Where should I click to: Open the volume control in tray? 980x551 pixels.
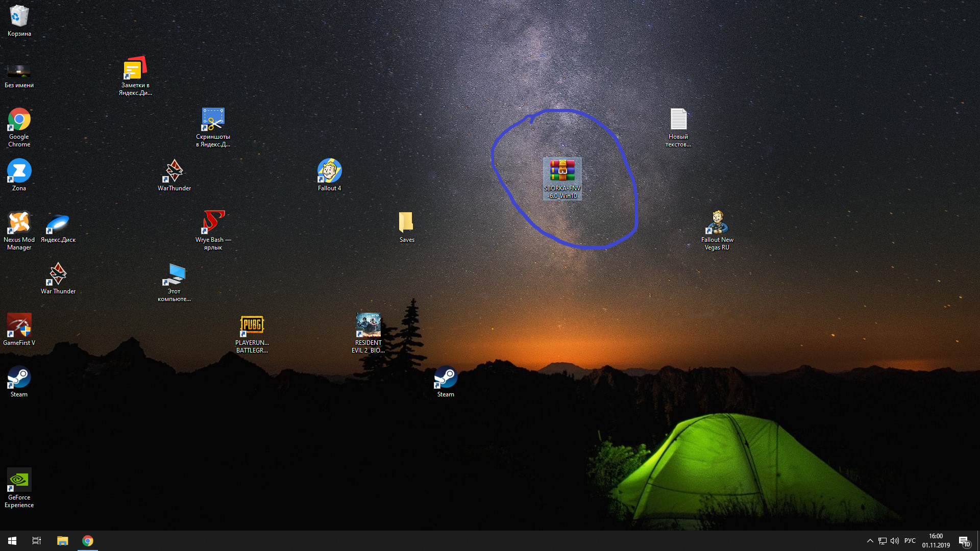(x=895, y=541)
